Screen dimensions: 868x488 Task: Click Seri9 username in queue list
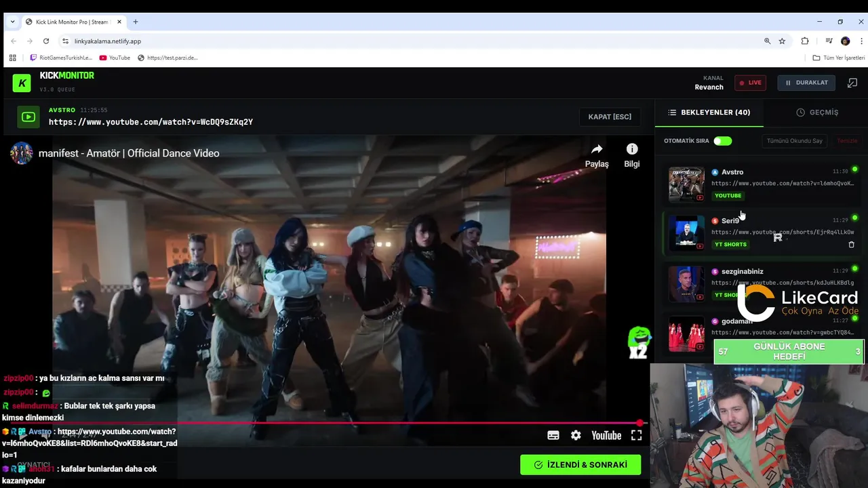pyautogui.click(x=730, y=221)
